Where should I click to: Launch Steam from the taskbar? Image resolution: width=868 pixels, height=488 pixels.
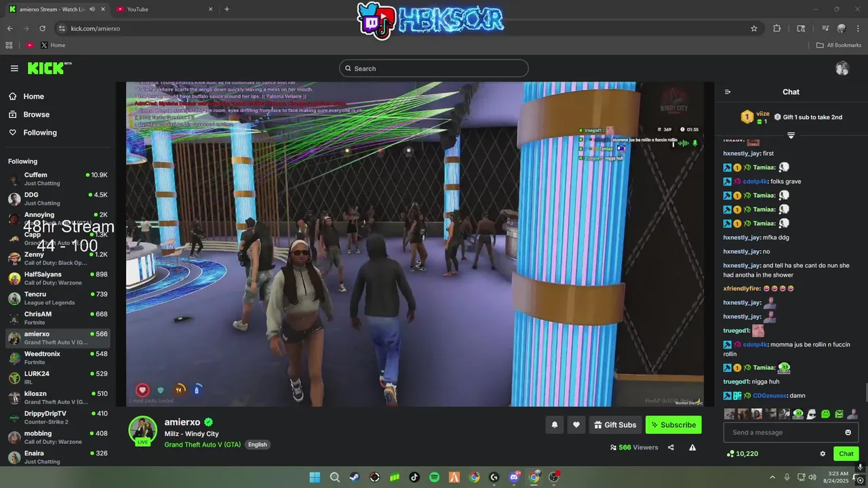click(355, 477)
